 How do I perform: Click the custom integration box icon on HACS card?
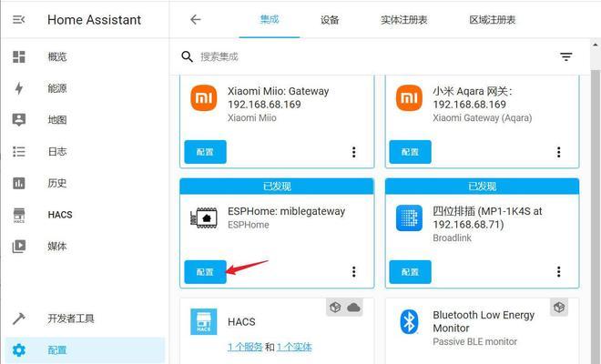[335, 308]
